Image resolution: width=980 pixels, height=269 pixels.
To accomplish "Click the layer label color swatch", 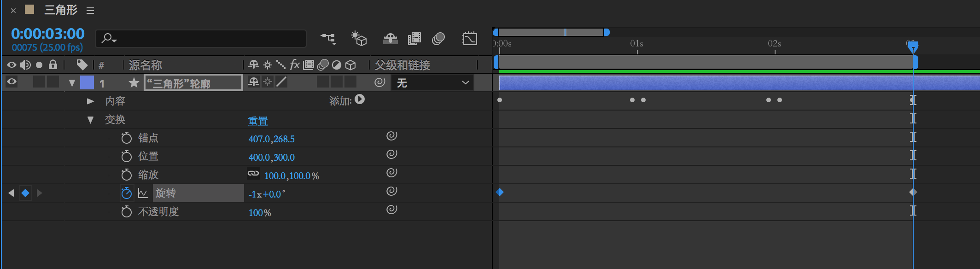I will (x=87, y=82).
